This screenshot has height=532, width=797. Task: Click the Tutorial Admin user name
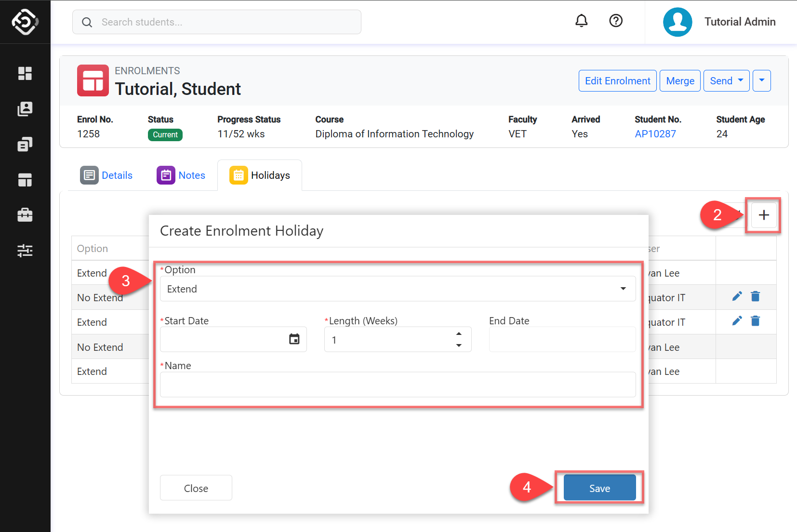tap(740, 22)
